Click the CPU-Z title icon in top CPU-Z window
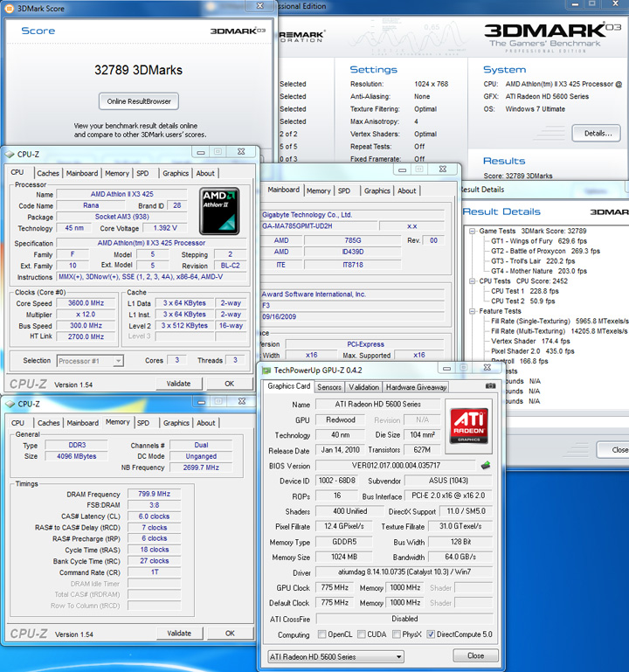The width and height of the screenshot is (629, 672). (10, 155)
